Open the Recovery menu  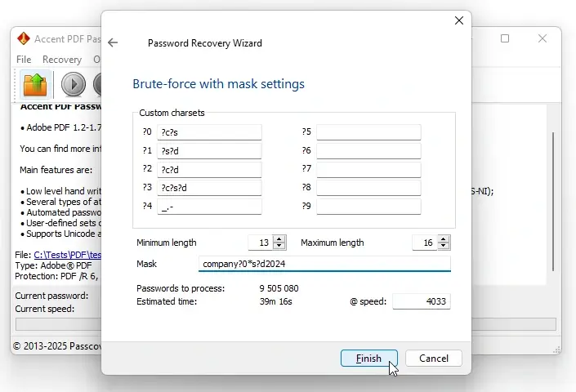(x=62, y=60)
